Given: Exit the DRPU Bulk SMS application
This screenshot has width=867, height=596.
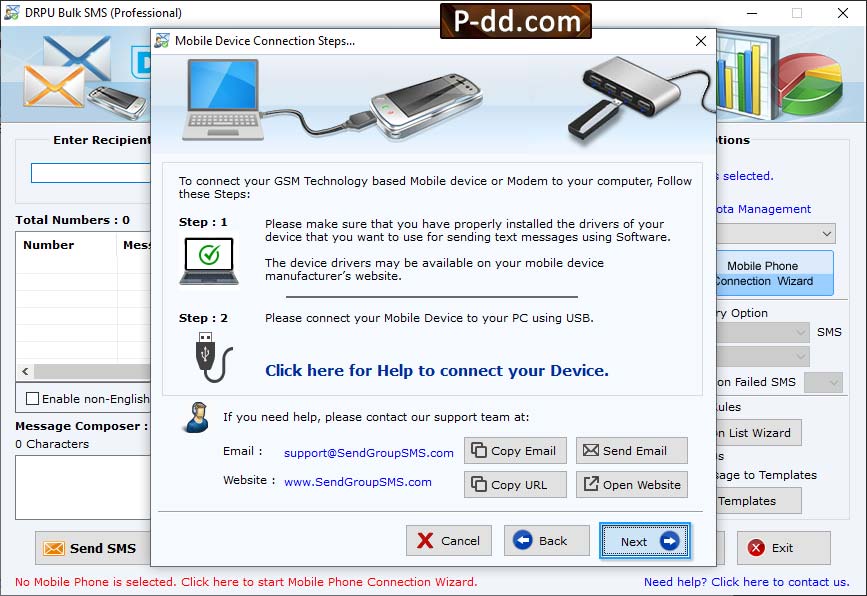Looking at the screenshot, I should [783, 548].
